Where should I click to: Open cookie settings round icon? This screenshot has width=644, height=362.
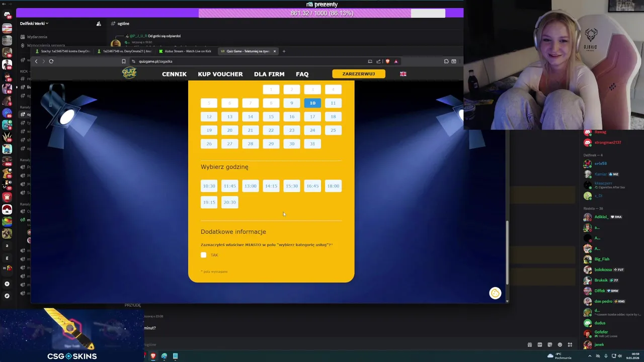[x=495, y=293]
